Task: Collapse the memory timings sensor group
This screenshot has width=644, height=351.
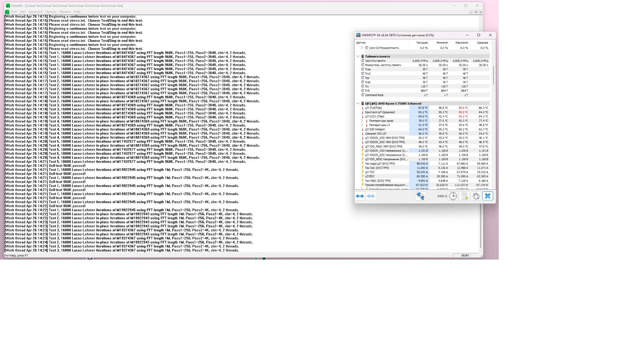Action: pyautogui.click(x=358, y=56)
